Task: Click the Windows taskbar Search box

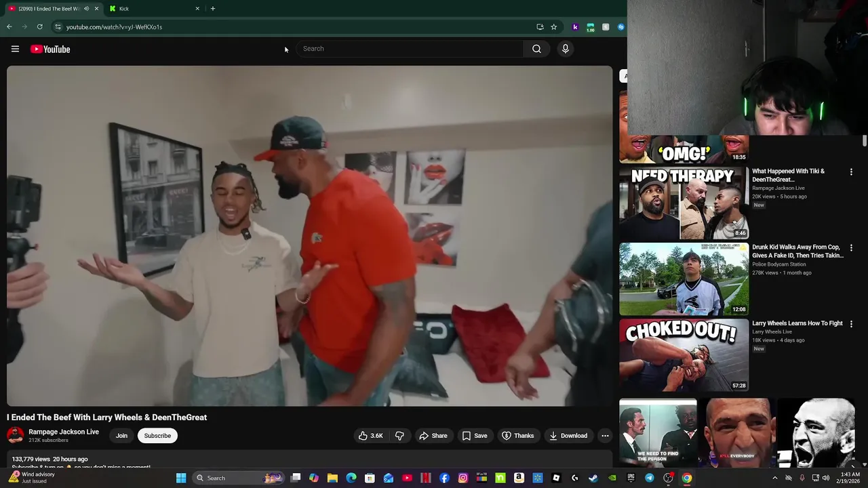Action: point(237,478)
